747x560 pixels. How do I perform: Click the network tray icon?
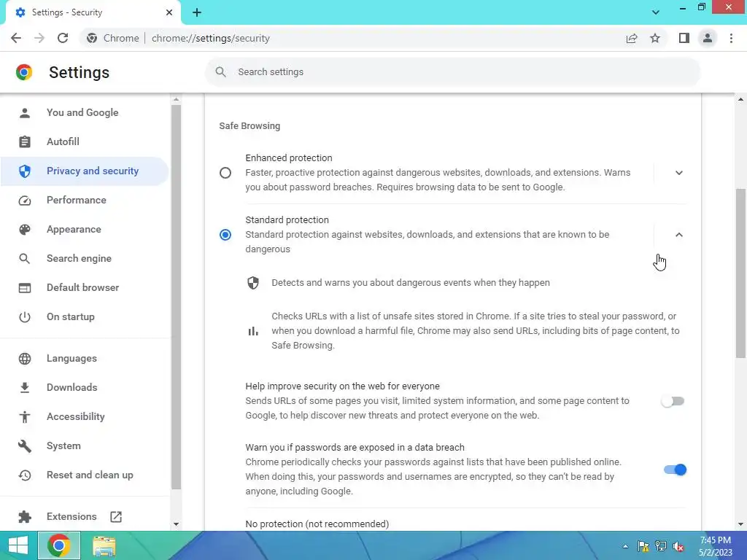click(x=661, y=546)
